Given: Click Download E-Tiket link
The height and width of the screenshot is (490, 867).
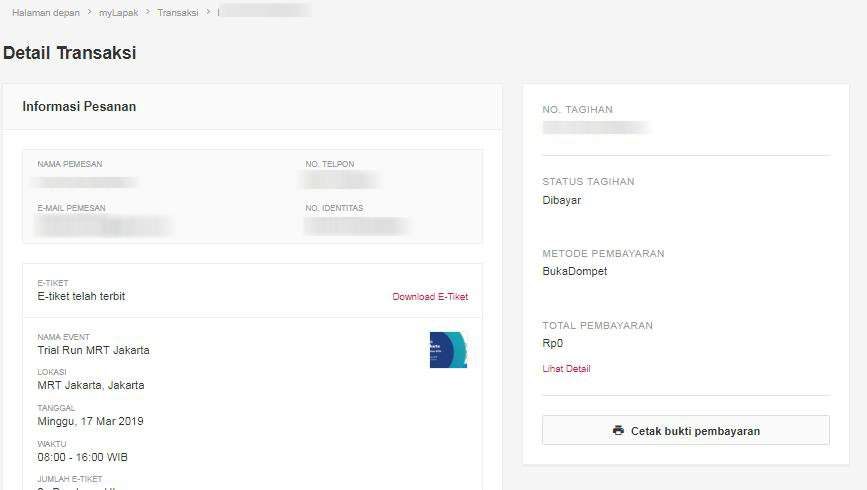Looking at the screenshot, I should 430,296.
